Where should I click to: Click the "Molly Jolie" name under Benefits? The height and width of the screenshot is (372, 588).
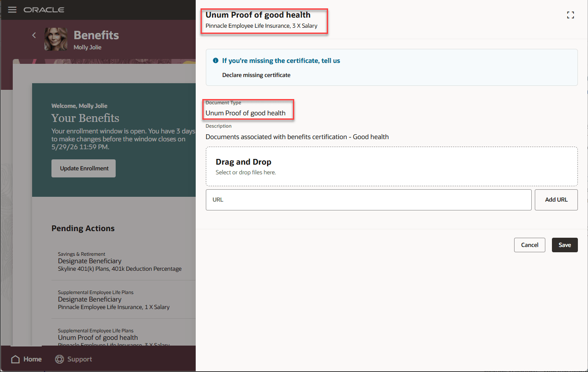(x=88, y=47)
